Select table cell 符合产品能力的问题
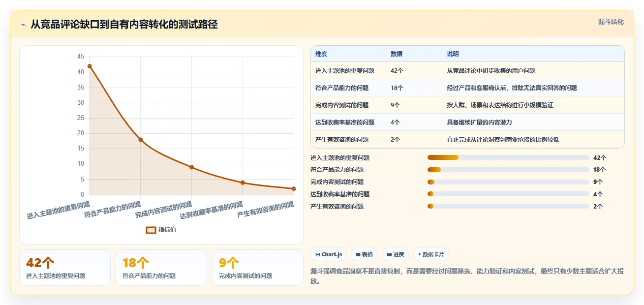 click(x=342, y=88)
